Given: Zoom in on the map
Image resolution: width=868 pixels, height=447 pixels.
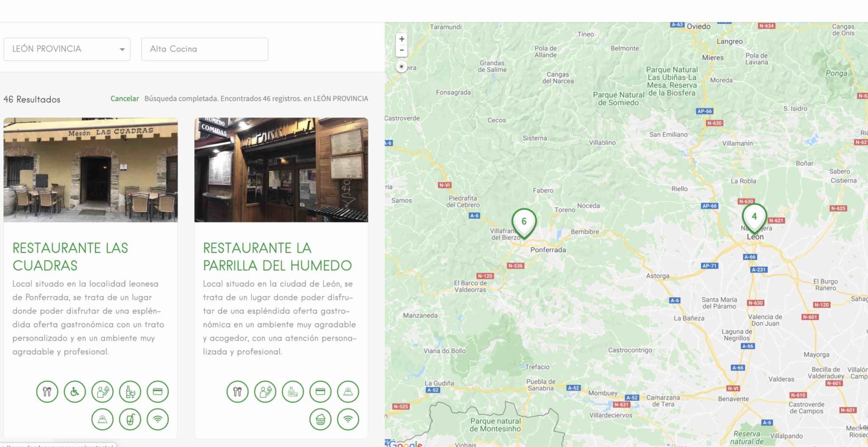Looking at the screenshot, I should pyautogui.click(x=402, y=39).
